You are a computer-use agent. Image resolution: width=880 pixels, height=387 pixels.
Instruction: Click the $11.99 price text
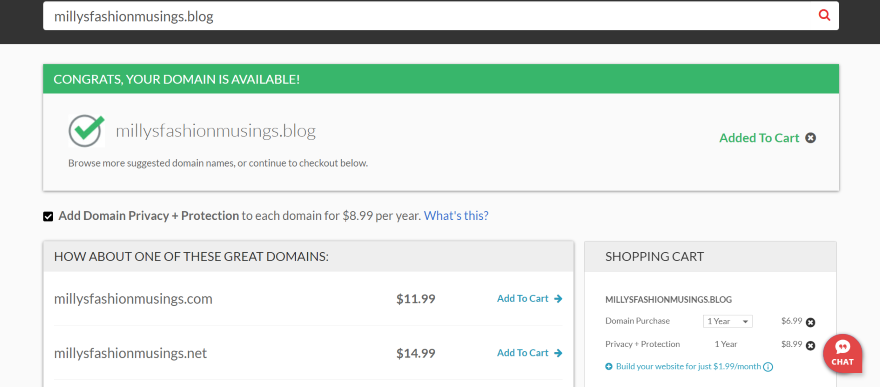416,299
